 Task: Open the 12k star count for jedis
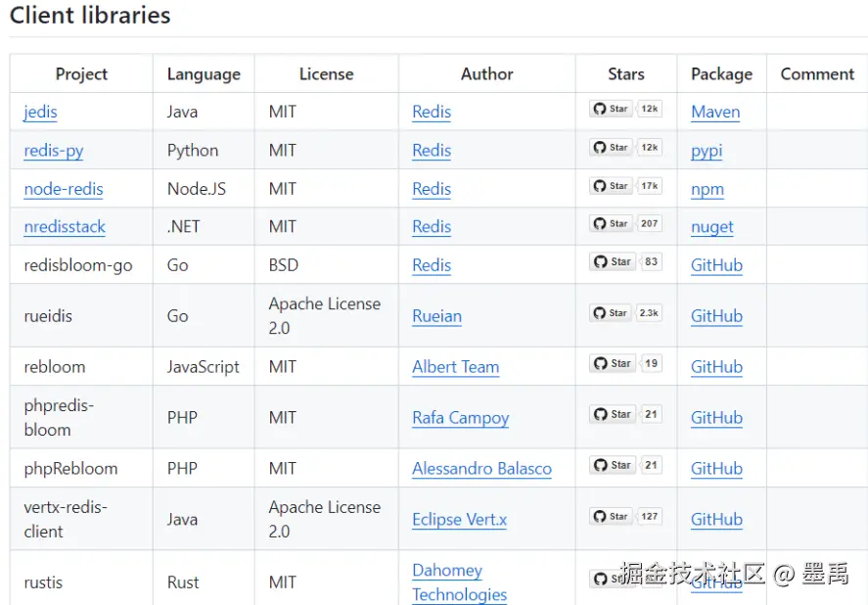tap(650, 109)
